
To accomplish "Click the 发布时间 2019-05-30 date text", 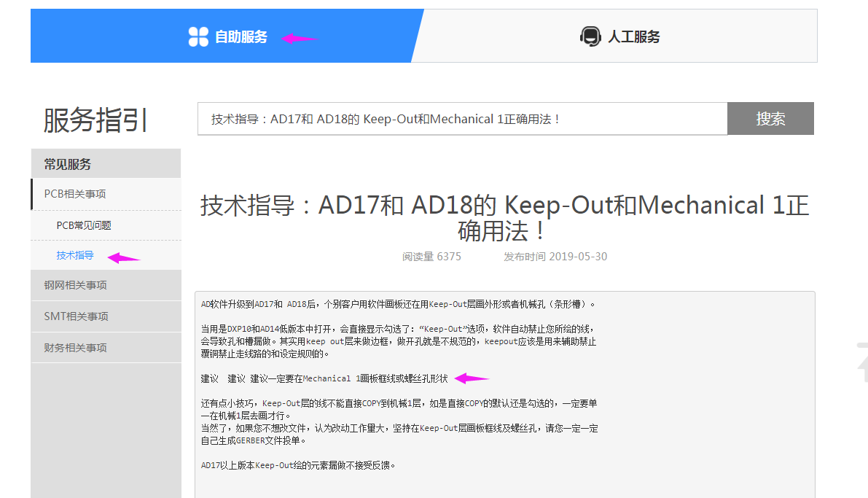I will 555,257.
